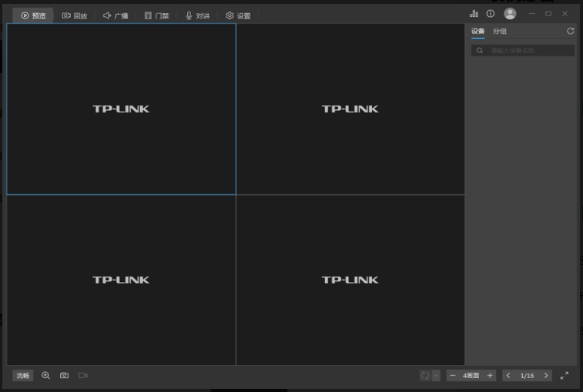The width and height of the screenshot is (583, 392).
Task: Toggle fullscreen view mode
Action: point(565,376)
